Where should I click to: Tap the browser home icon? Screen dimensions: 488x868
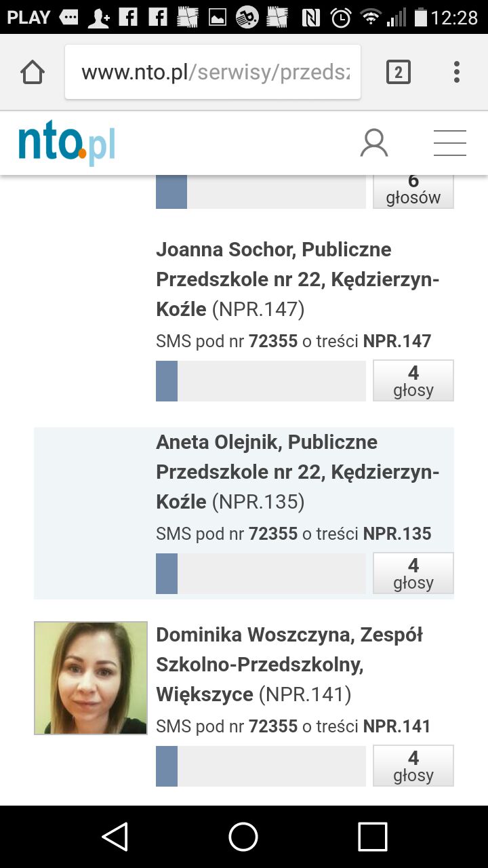tap(33, 72)
